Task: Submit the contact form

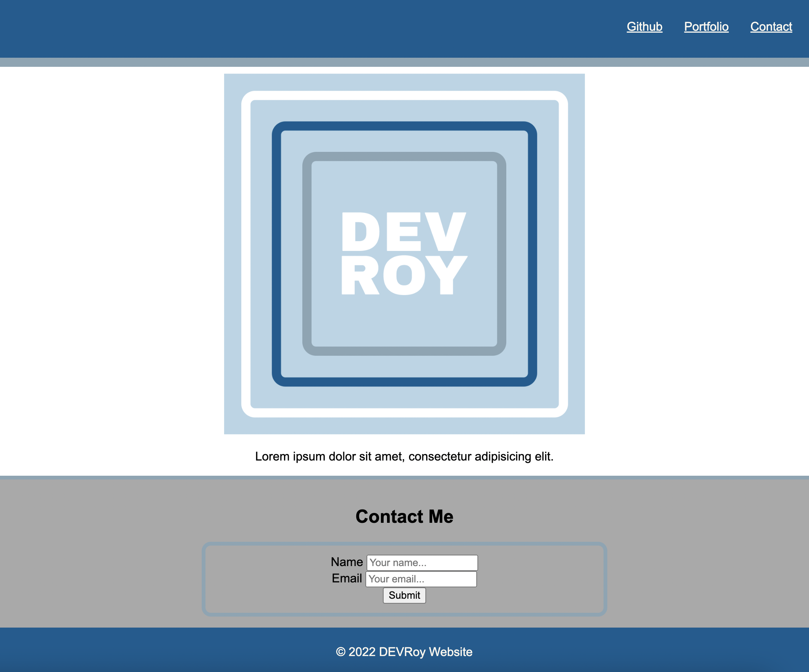Action: [404, 595]
